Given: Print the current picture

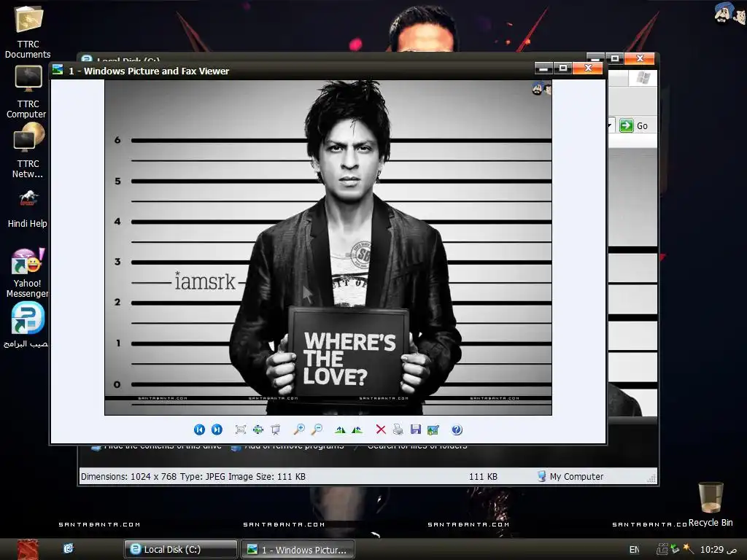Looking at the screenshot, I should [x=398, y=429].
